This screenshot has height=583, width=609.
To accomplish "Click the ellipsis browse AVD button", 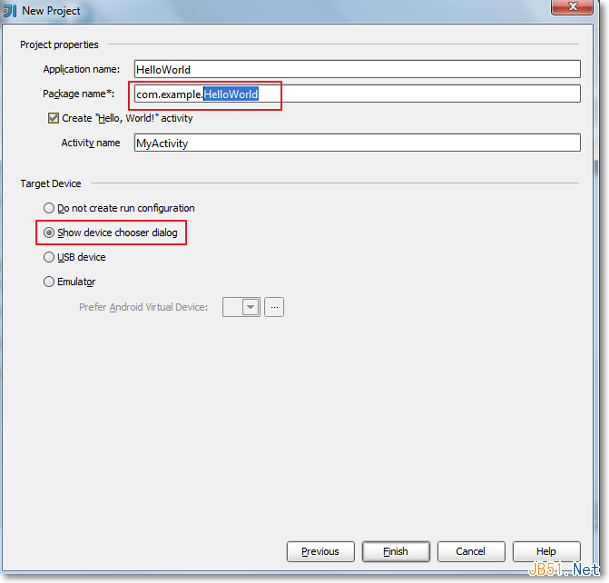I will (274, 307).
